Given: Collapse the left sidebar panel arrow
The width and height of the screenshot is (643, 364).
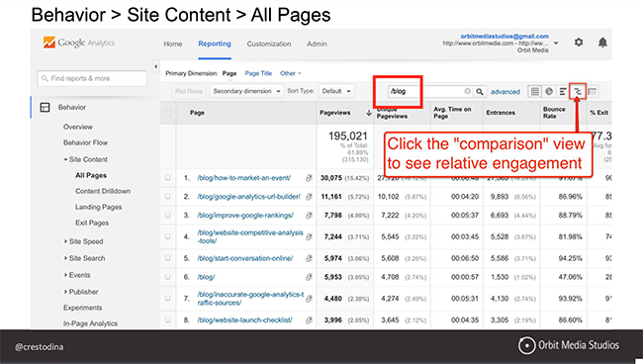Looking at the screenshot, I should 155,66.
